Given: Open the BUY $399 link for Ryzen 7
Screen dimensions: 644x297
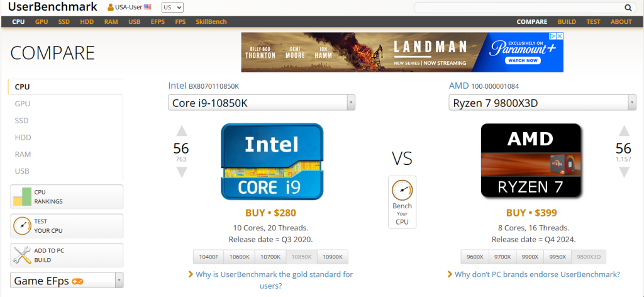Looking at the screenshot, I should click(x=531, y=213).
